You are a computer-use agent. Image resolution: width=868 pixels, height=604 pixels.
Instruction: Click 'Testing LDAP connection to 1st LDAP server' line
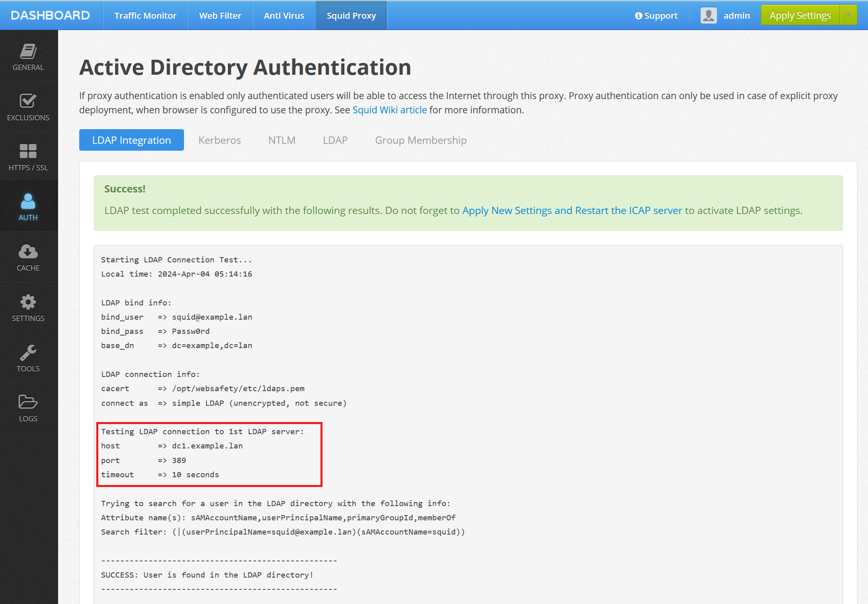tap(203, 432)
